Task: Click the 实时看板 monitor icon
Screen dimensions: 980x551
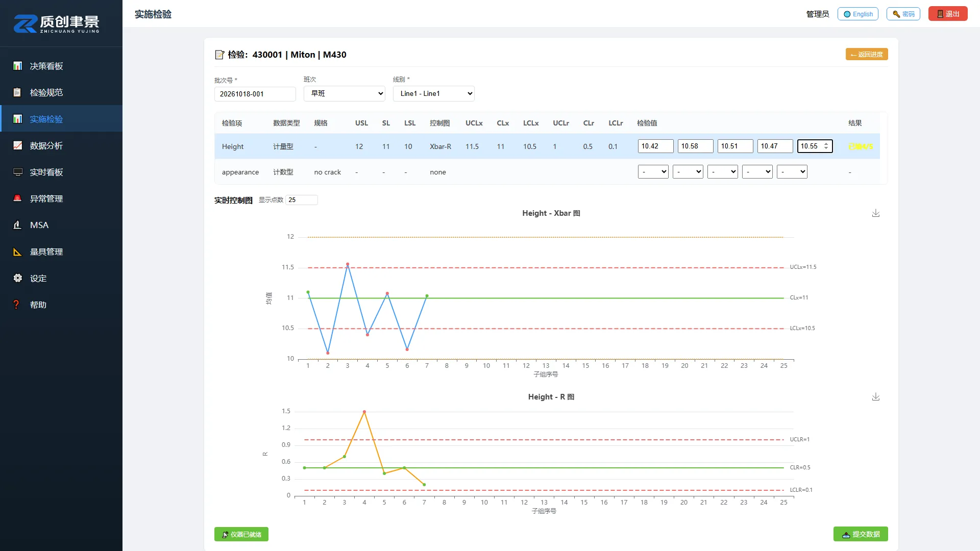Action: 18,172
